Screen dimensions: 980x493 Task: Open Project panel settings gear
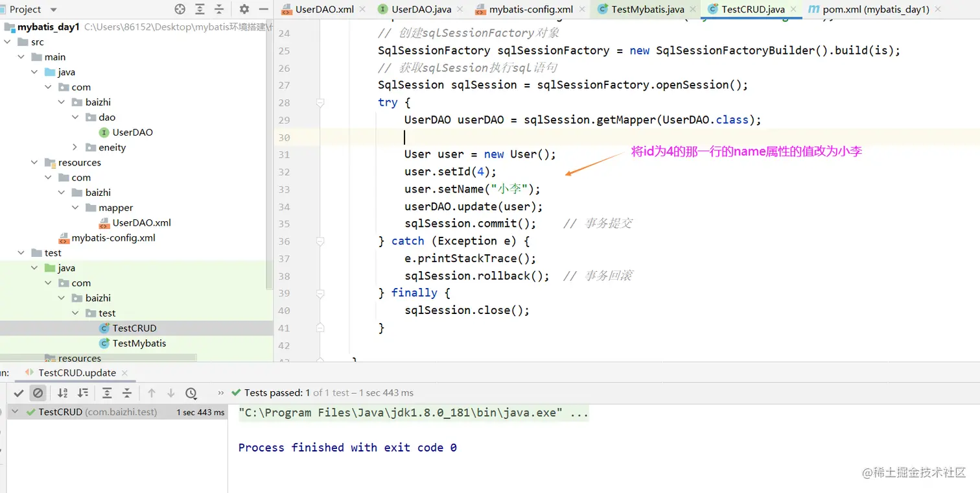(244, 9)
